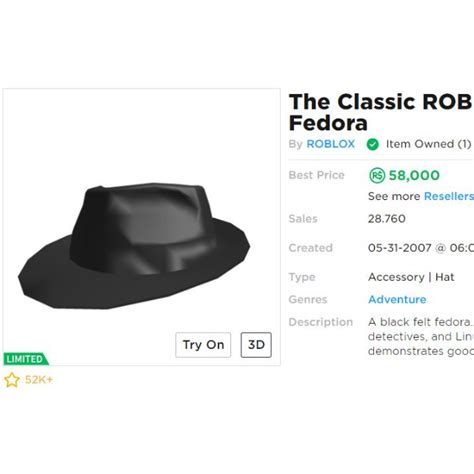The width and height of the screenshot is (474, 474).
Task: Select the Classic Fedora item title
Action: [380, 112]
